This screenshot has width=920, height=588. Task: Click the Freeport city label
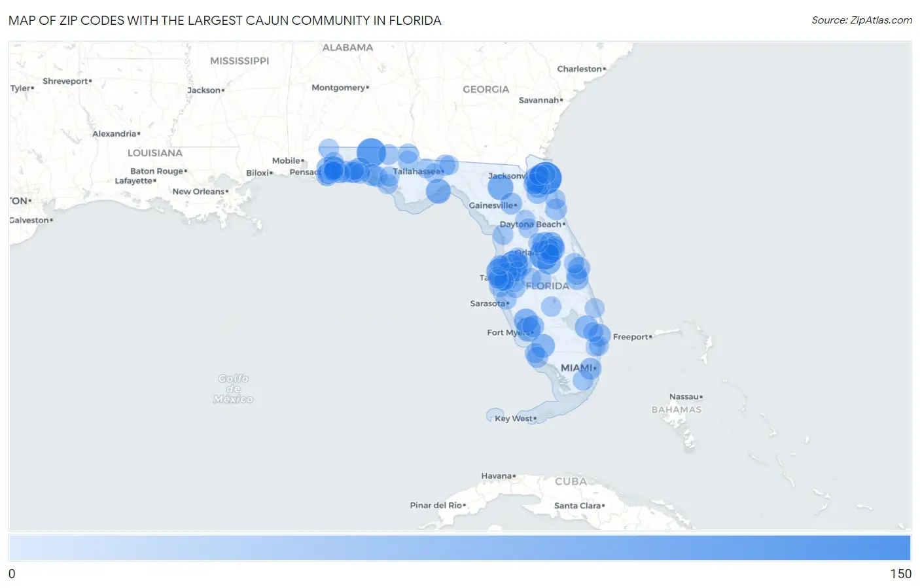630,337
